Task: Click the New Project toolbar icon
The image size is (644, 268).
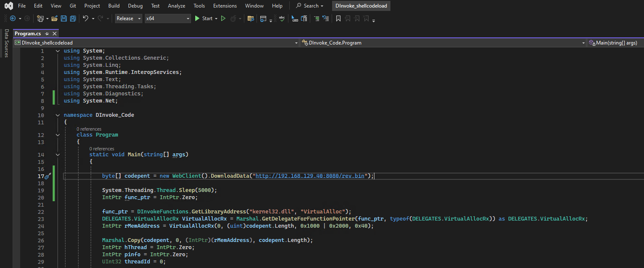Action: 40,18
